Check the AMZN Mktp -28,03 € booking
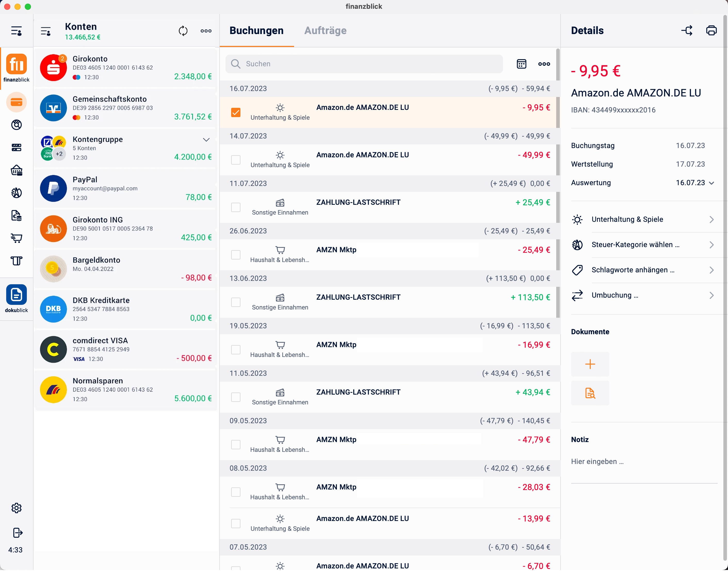The height and width of the screenshot is (571, 728). coord(236,492)
